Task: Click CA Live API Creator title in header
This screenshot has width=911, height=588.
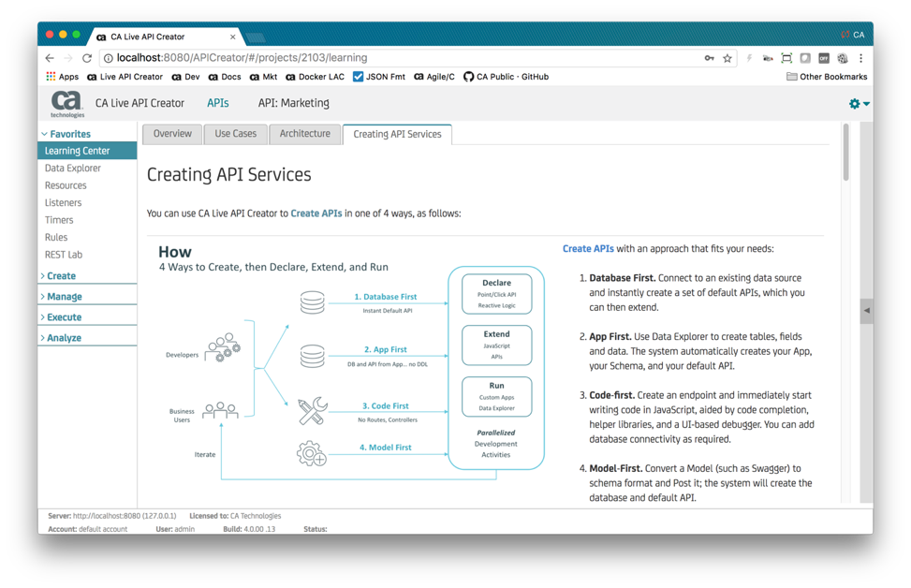Action: (140, 103)
